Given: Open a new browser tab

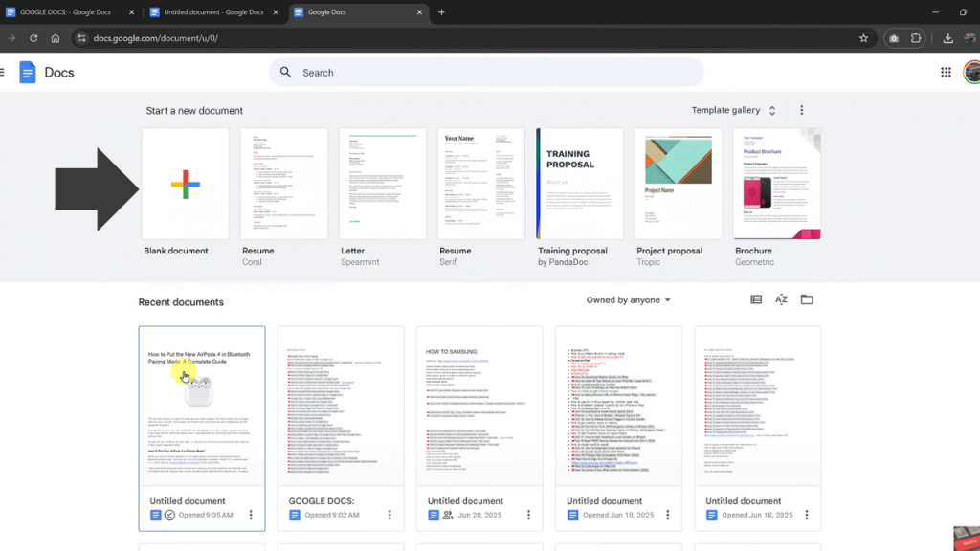Looking at the screenshot, I should tap(441, 11).
